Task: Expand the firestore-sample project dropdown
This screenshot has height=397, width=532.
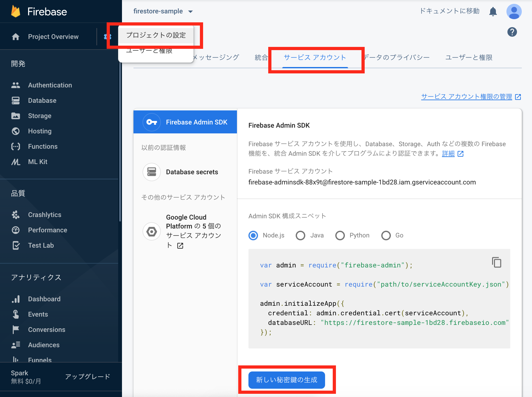Action: pyautogui.click(x=163, y=11)
